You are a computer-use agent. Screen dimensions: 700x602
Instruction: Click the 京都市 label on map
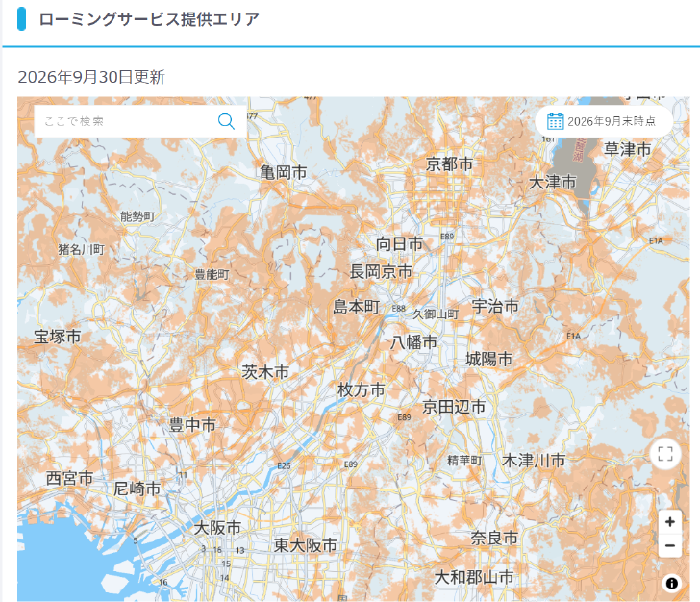(449, 163)
